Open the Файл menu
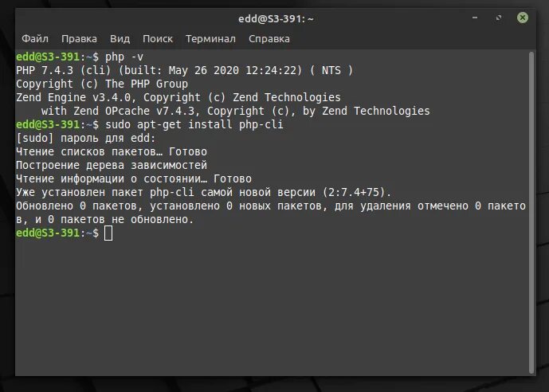The width and height of the screenshot is (549, 392). (x=35, y=38)
